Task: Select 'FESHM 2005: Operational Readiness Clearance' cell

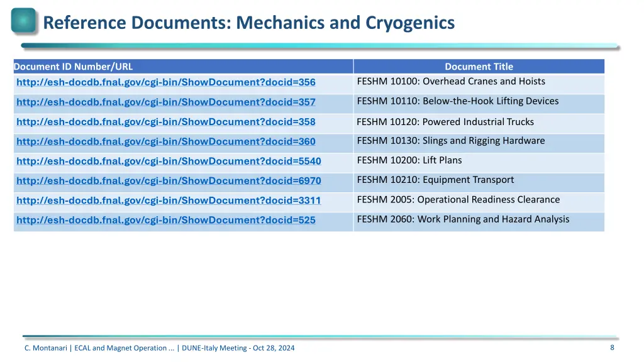Action: (479, 202)
